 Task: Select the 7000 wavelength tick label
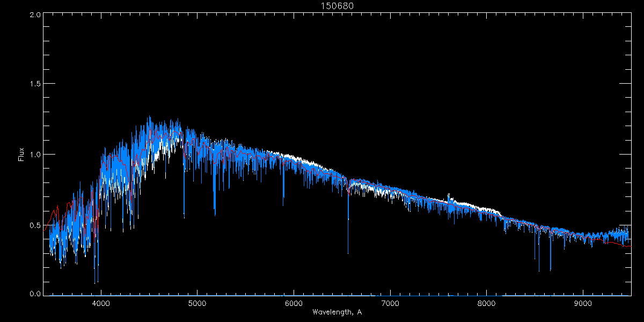390,303
